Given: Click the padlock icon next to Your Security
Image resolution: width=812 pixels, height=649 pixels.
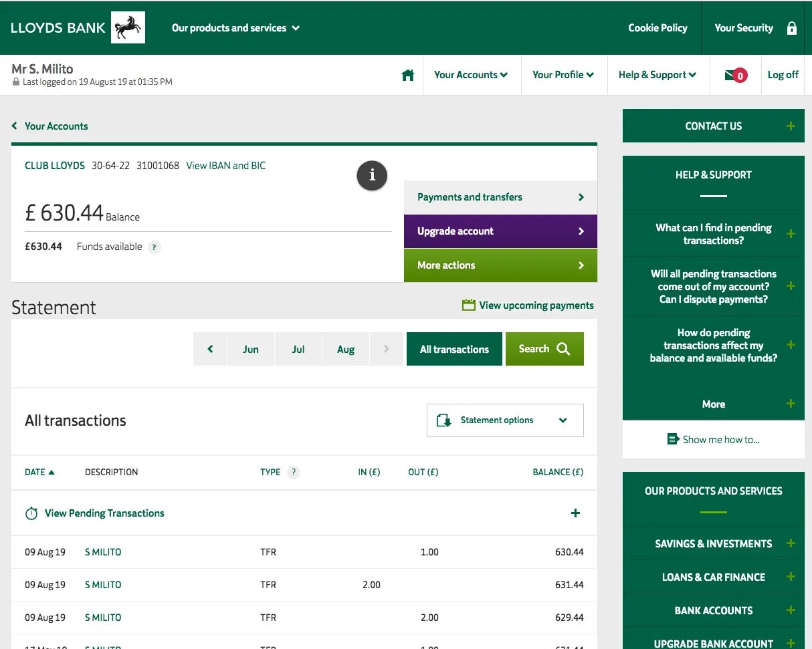Looking at the screenshot, I should click(792, 28).
